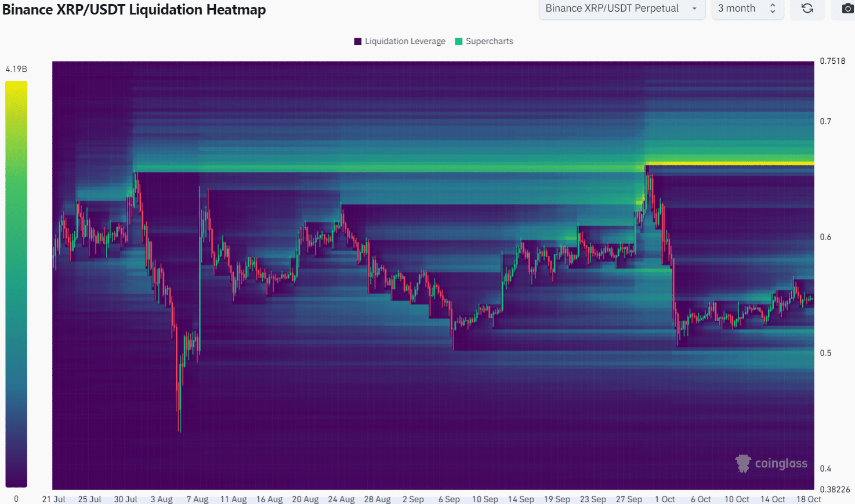
Task: Click the 0.6 price axis label
Action: [825, 237]
